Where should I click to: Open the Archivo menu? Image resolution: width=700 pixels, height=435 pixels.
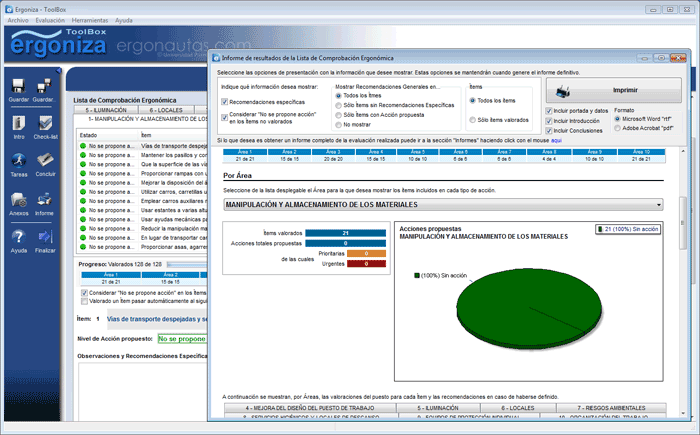coord(18,20)
